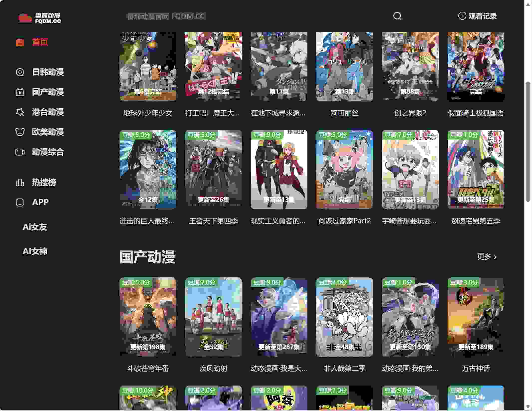Screen dimensions: 532x411
Task: Click the title 疾风劲射
Action: click(213, 369)
